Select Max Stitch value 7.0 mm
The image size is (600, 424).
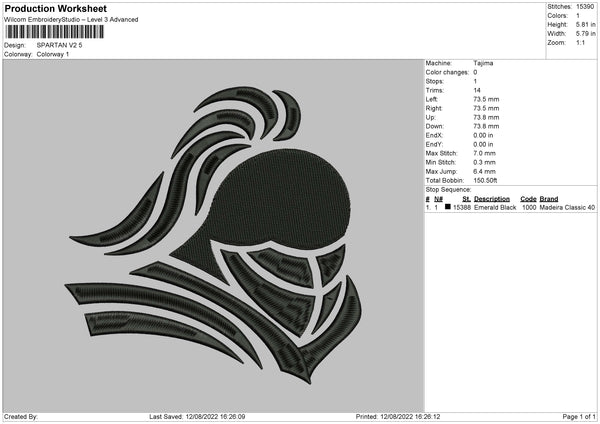(x=484, y=153)
